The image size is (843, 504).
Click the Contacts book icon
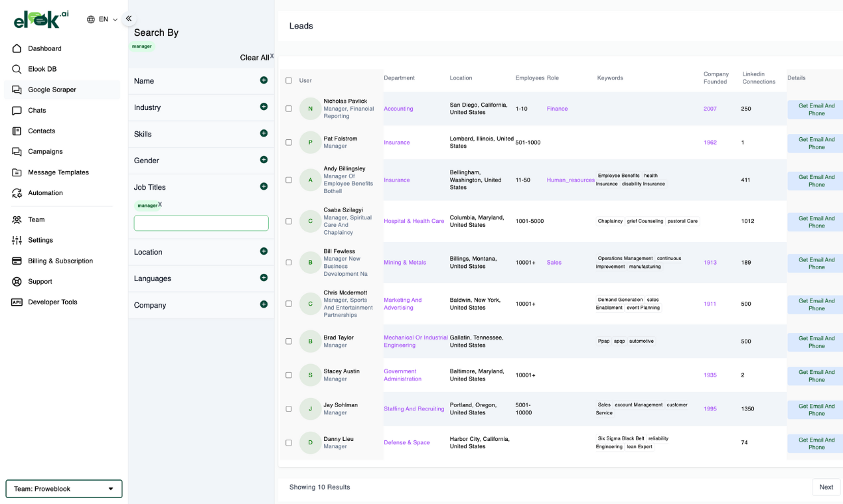[x=17, y=131]
